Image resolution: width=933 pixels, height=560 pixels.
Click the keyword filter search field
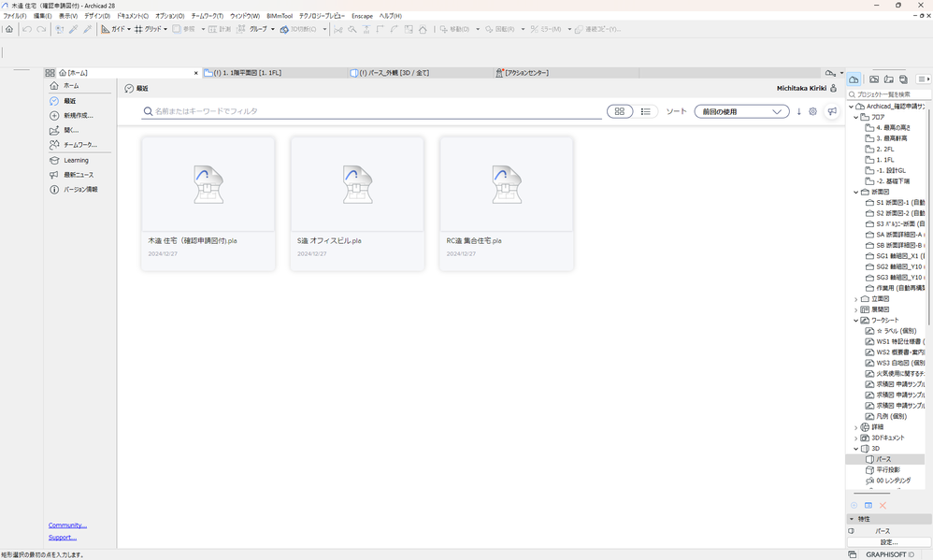click(371, 111)
